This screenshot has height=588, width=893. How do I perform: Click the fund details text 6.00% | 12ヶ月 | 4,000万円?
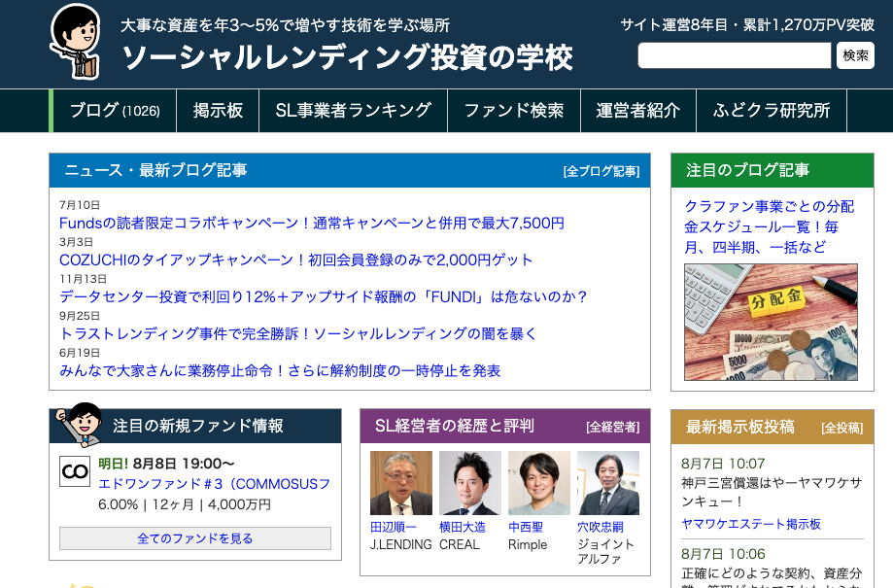[x=185, y=504]
